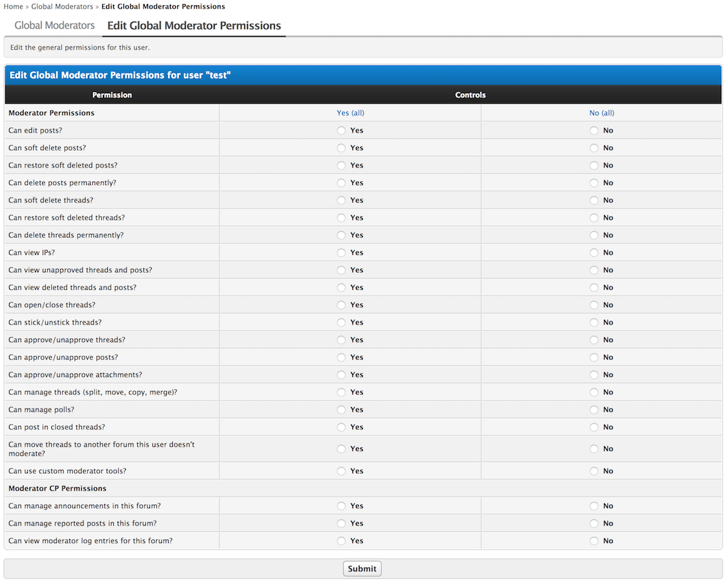Switch to the Global Moderators tab
728x584 pixels.
click(x=54, y=26)
